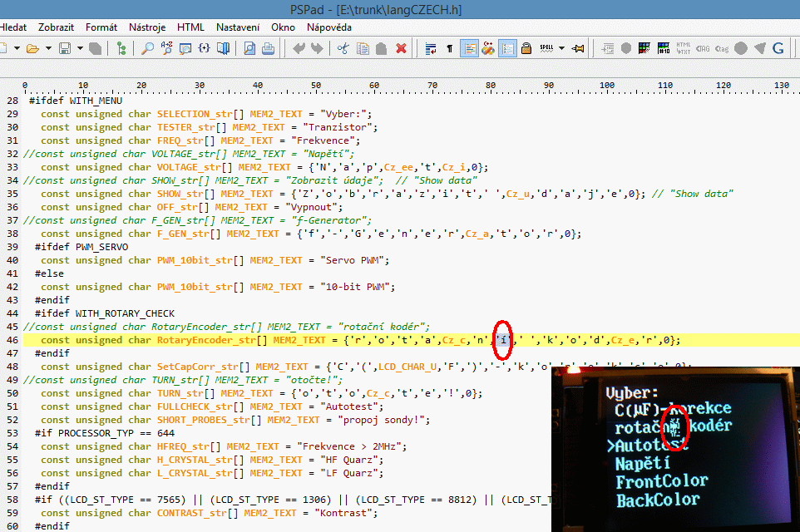Print the document with printer icon
Screen dimensions: 800x532
[268, 48]
